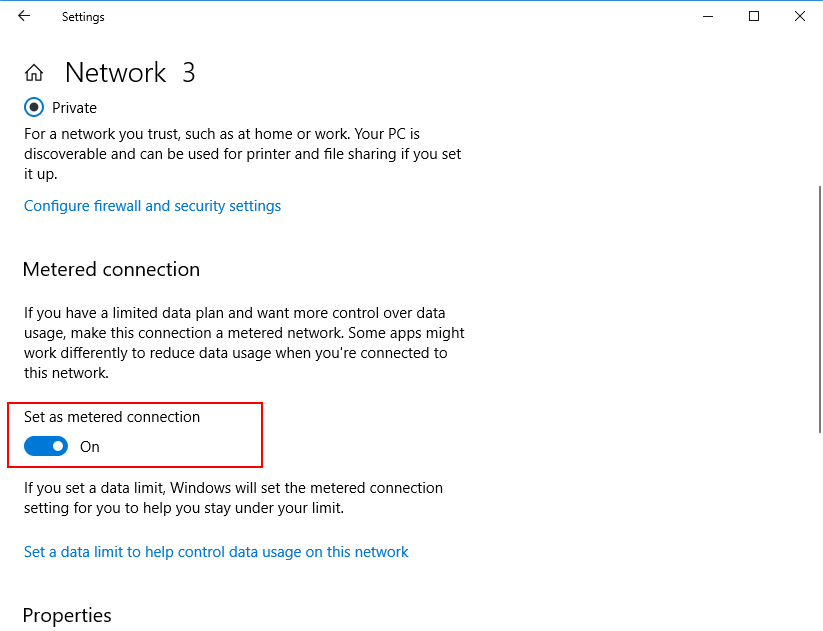Click the On label beside the toggle

point(90,447)
